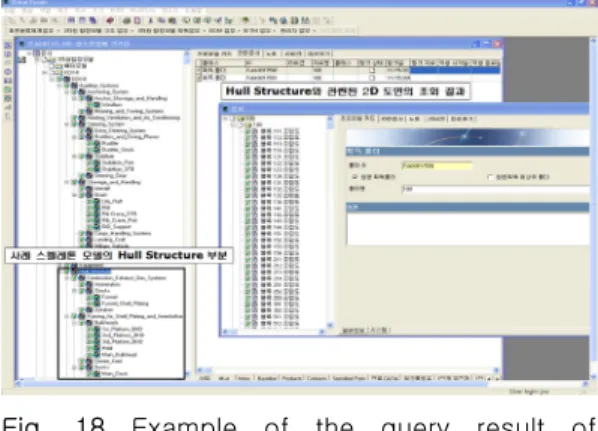Select the Rudder node in the tree
Viewport: 598px width, 431px height.
coord(110,143)
